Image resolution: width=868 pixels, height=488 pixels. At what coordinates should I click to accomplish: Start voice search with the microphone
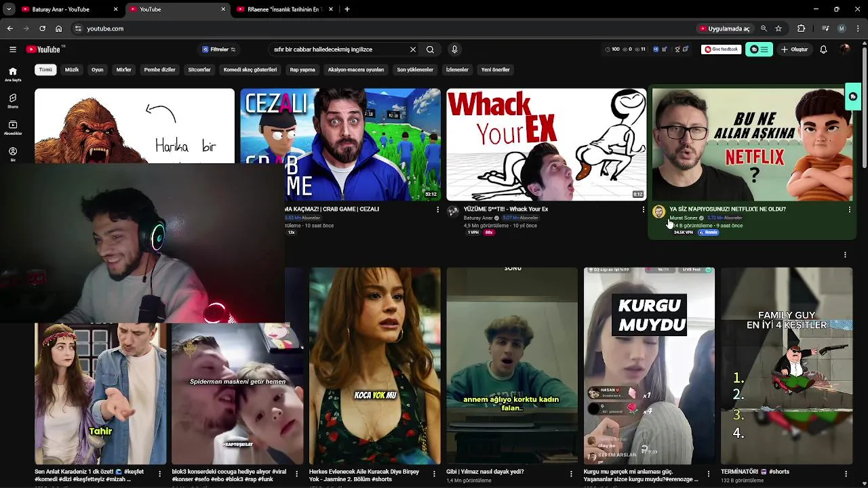pos(454,49)
